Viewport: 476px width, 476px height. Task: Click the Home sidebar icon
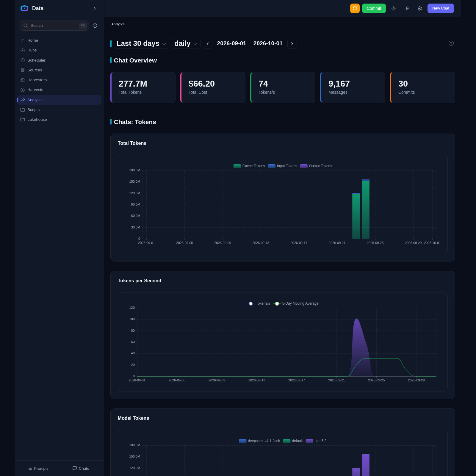tap(23, 40)
